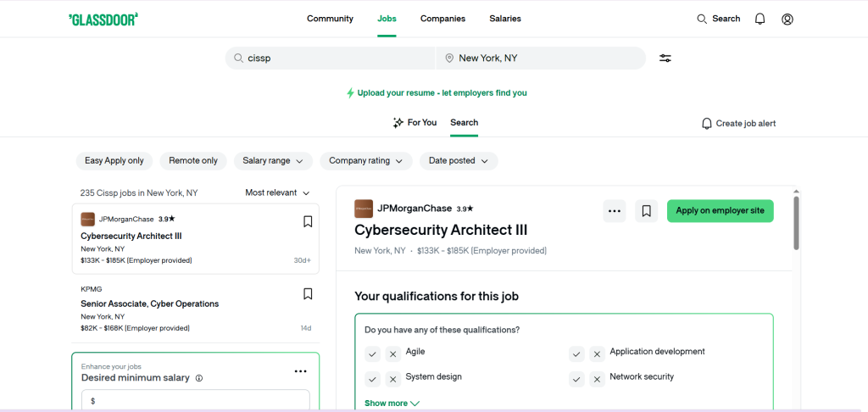The image size is (868, 412).
Task: Save job via bookmark in detail panel
Action: pos(646,211)
